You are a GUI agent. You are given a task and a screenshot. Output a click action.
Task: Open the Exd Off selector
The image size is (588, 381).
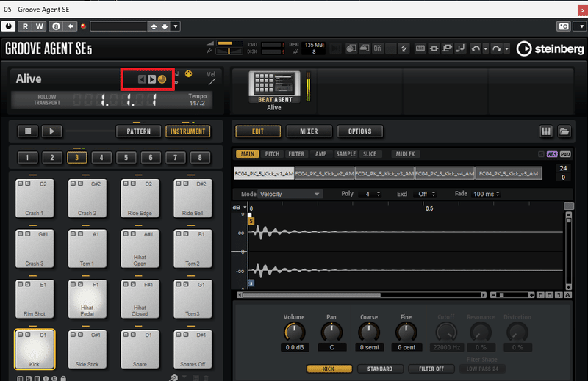click(x=426, y=194)
